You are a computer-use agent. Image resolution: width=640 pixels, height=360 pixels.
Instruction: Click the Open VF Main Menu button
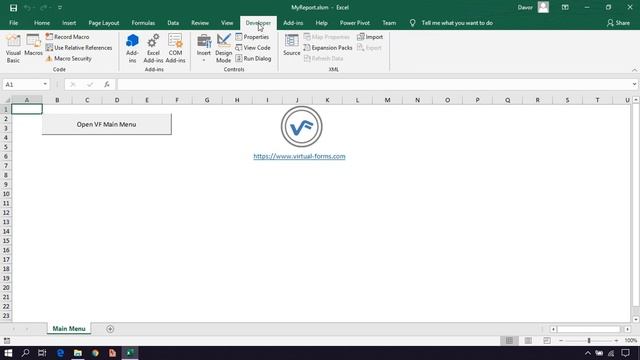coord(107,124)
